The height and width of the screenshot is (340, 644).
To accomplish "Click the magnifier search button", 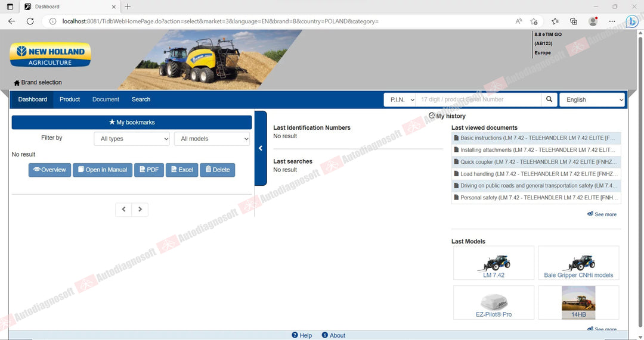I will (549, 99).
